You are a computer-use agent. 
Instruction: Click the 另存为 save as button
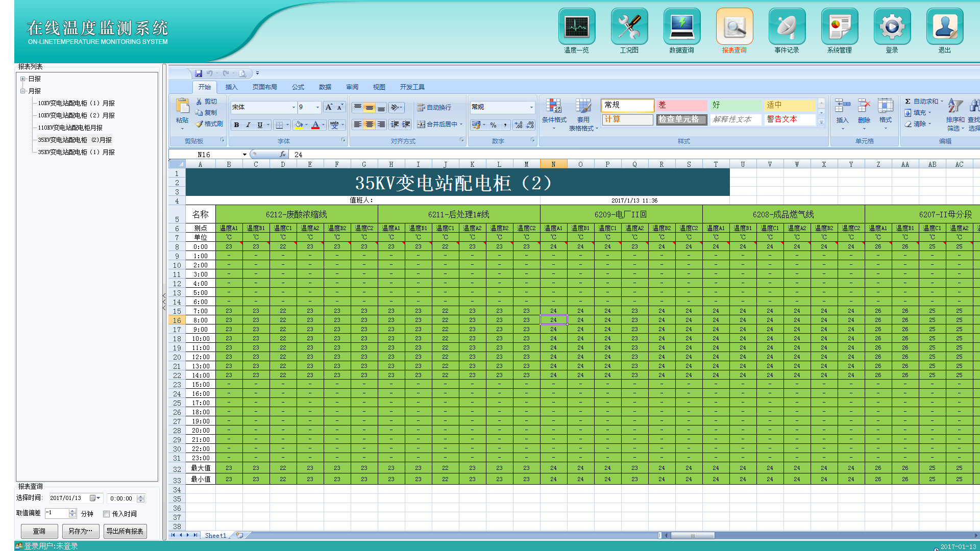tap(80, 531)
